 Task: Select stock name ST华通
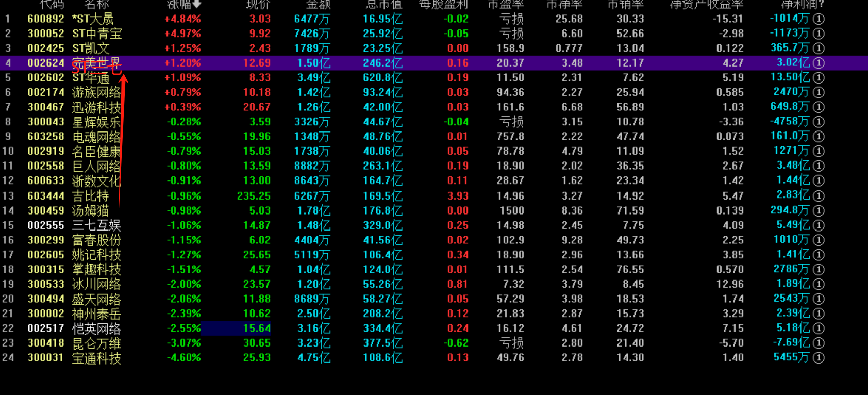91,78
